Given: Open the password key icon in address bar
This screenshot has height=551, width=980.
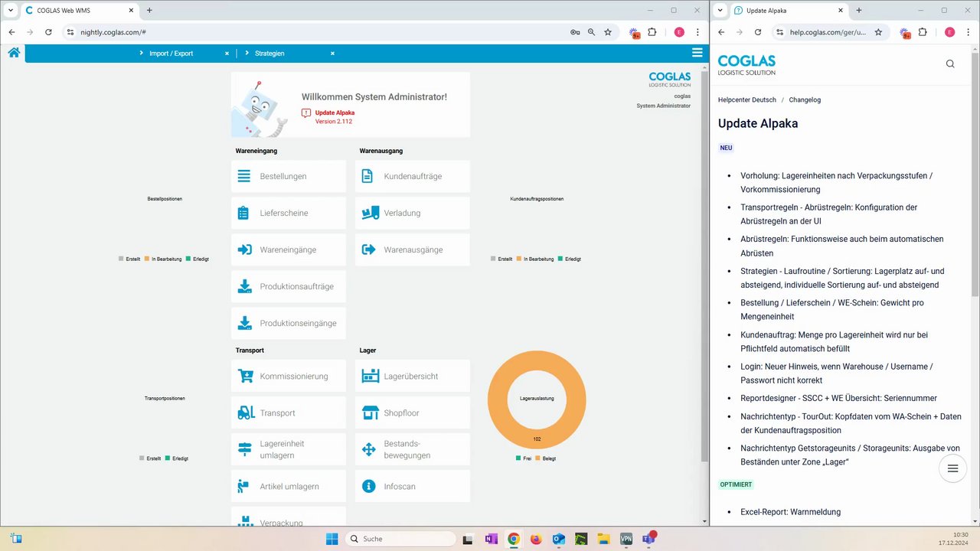Looking at the screenshot, I should [575, 32].
